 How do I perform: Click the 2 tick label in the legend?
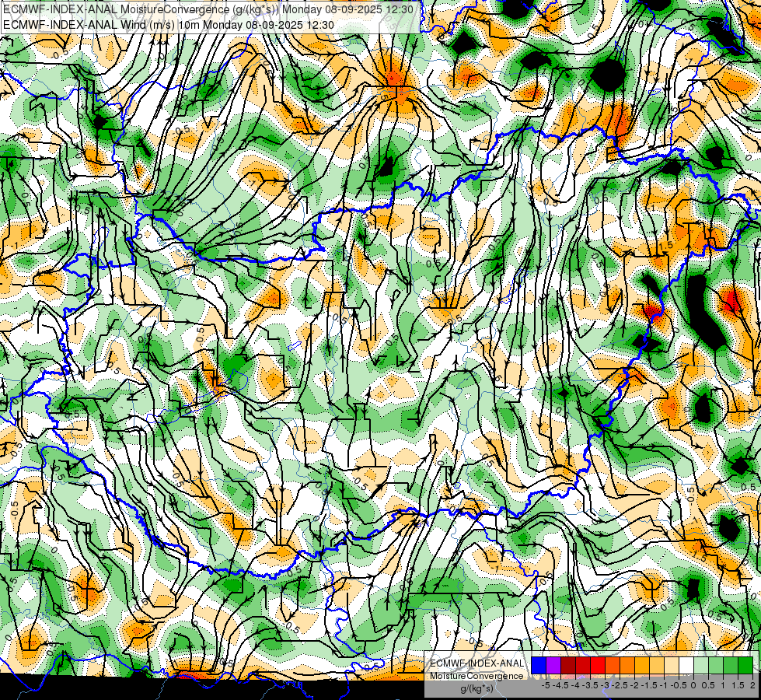pyautogui.click(x=752, y=685)
